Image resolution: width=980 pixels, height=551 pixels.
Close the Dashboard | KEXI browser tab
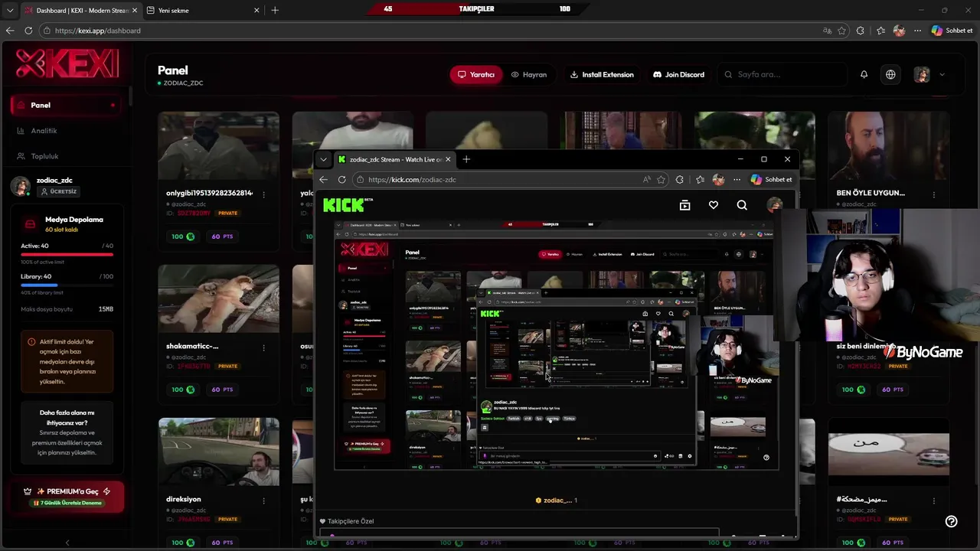pyautogui.click(x=134, y=10)
